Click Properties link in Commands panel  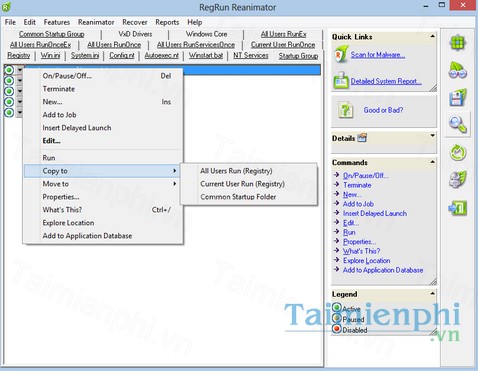click(x=359, y=242)
